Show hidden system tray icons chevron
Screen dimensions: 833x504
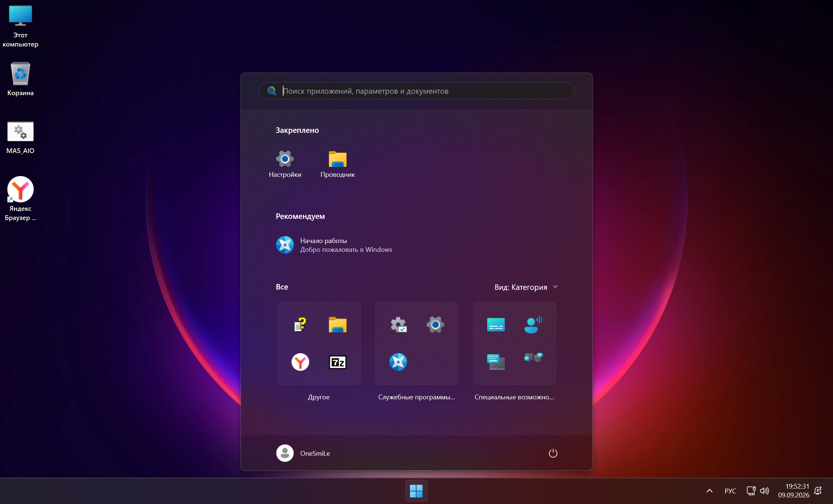pos(710,491)
